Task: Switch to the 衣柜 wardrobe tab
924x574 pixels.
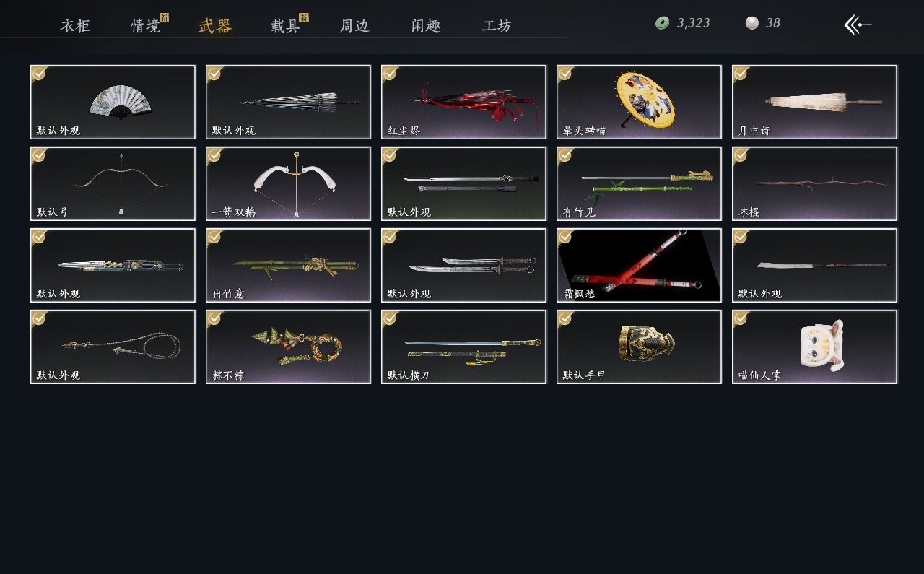Action: tap(76, 26)
